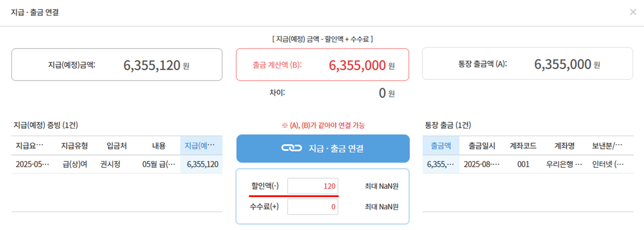Sort by 지급유형 column header
This screenshot has width=644, height=230.
click(x=74, y=146)
